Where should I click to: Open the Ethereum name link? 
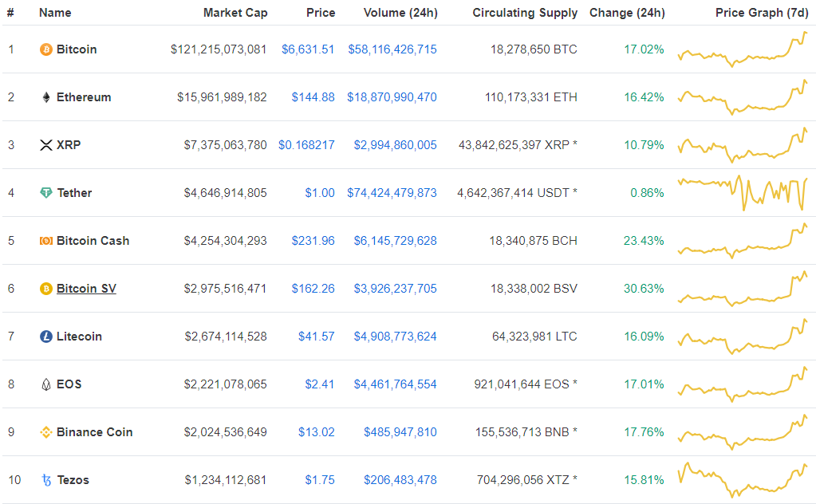[x=84, y=97]
